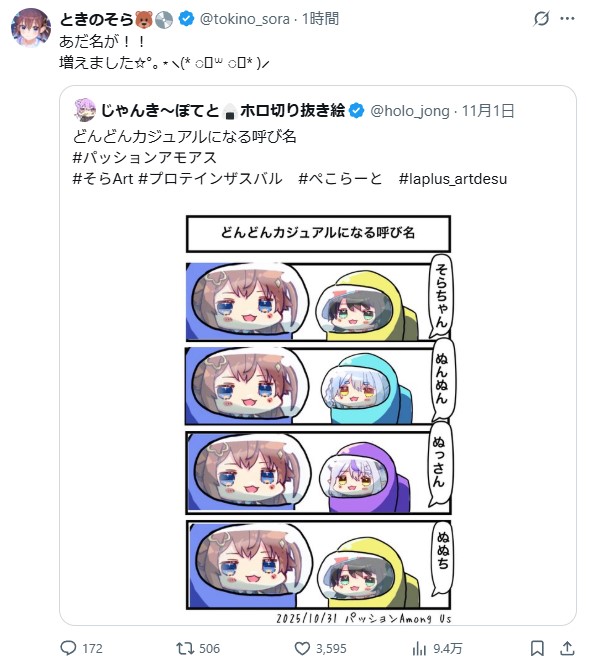Click the ときのそら display name
Image resolution: width=589 pixels, height=656 pixels.
click(96, 19)
